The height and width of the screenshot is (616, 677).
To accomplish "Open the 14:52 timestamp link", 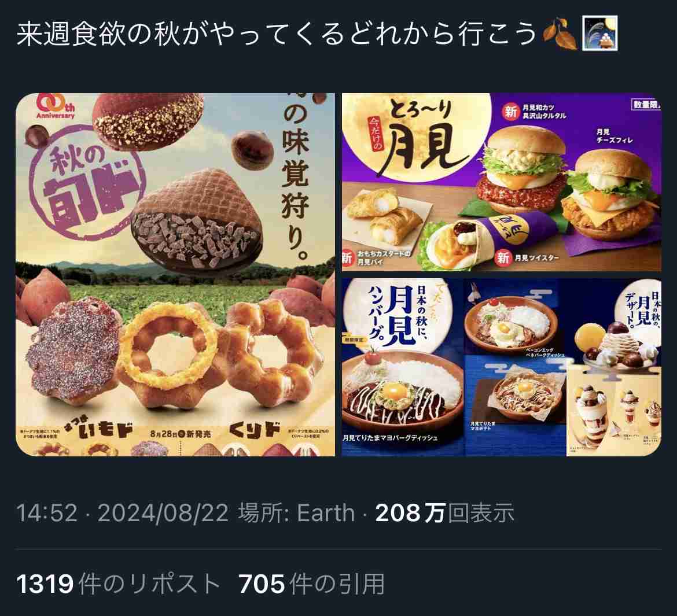I will pos(47,513).
